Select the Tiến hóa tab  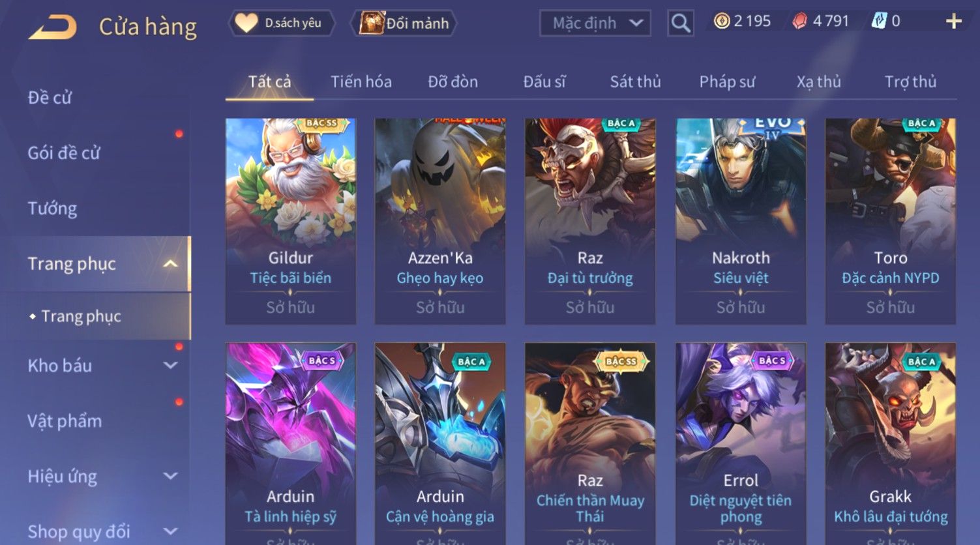click(x=361, y=81)
